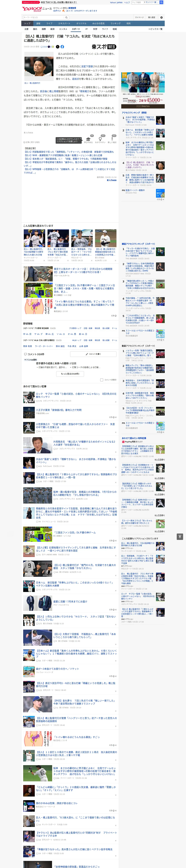Click the 橋上監督代行 portrait photo in the article
This screenshot has width=186, height=868.
[39, 66]
